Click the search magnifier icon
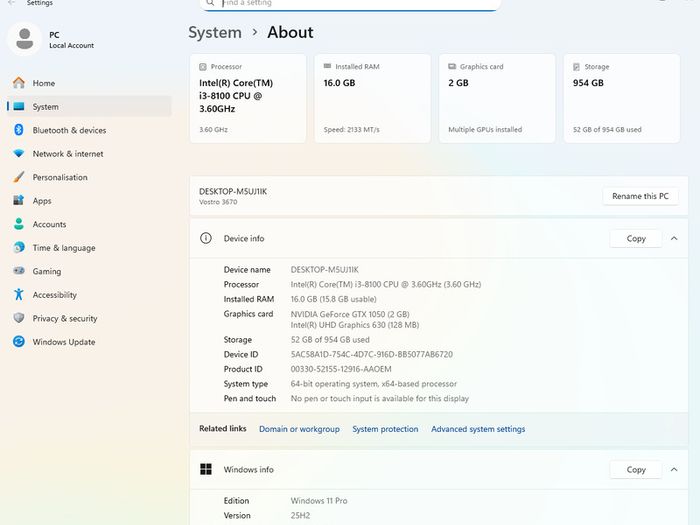Viewport: 700px width, 525px height. click(x=210, y=3)
